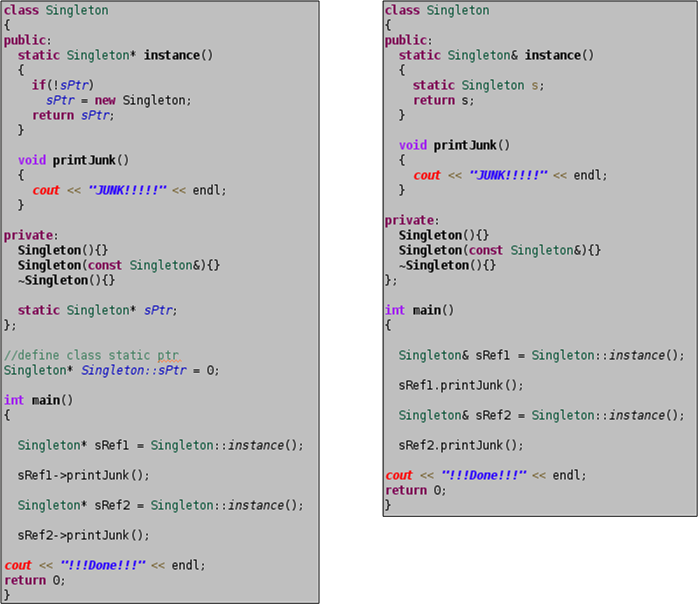The height and width of the screenshot is (604, 698).
Task: Click "!!!Done!!!" string in right panel
Action: (x=484, y=475)
